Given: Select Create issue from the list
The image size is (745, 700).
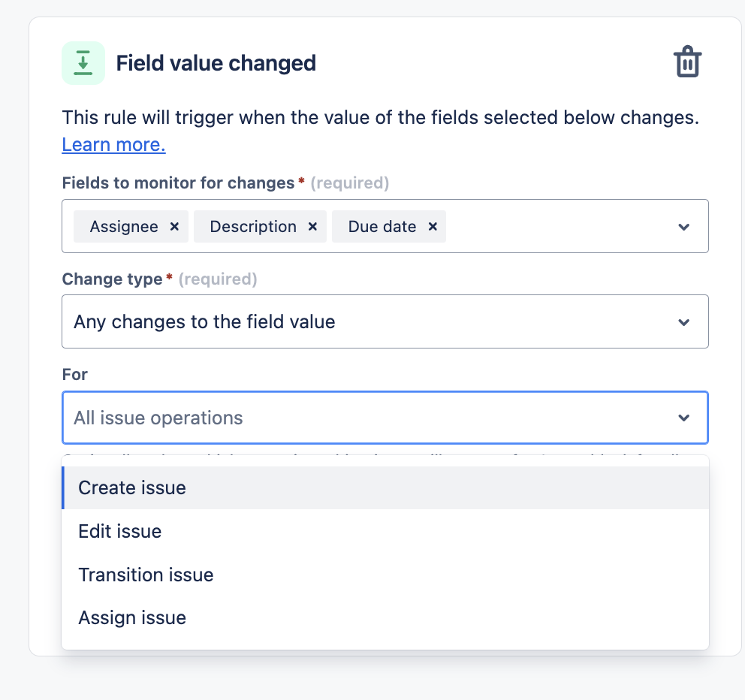Looking at the screenshot, I should pos(132,488).
